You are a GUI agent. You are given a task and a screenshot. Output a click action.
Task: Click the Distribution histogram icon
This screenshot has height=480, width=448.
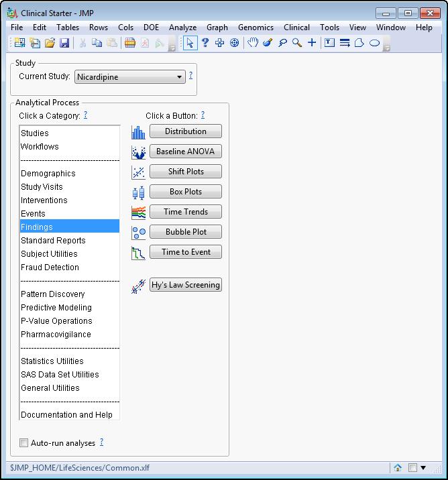[138, 132]
